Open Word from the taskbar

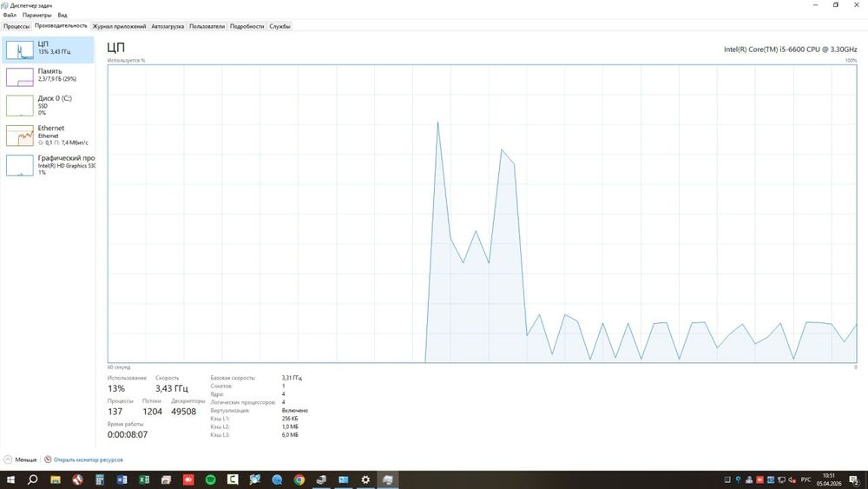click(x=122, y=479)
